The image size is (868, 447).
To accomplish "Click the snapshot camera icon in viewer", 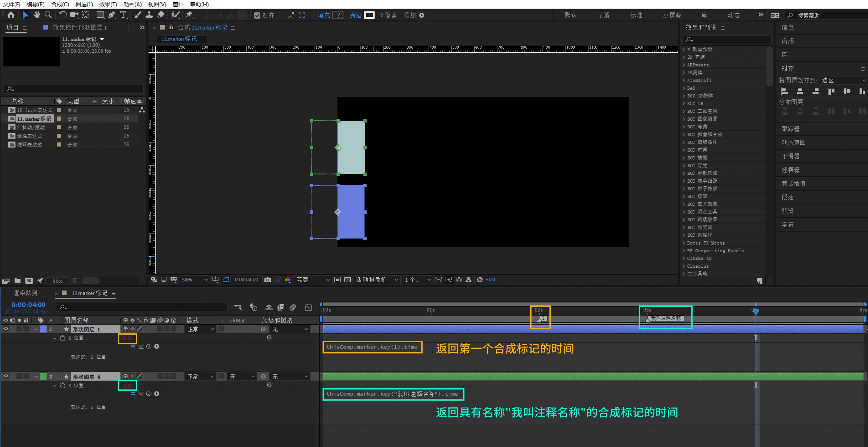I will [x=268, y=280].
